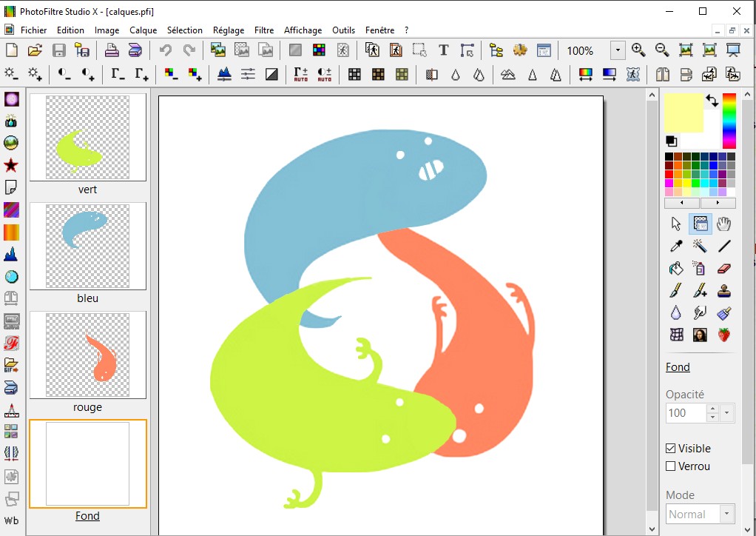Click the Histogram icon in left sidebar
Viewport: 756px width, 536px height.
click(11, 254)
